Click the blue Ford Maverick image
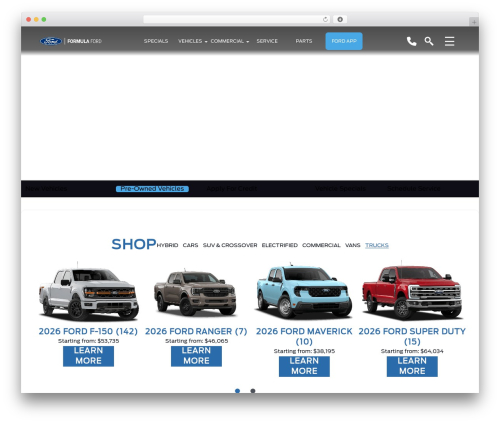Image resolution: width=500 pixels, height=423 pixels. [304, 291]
